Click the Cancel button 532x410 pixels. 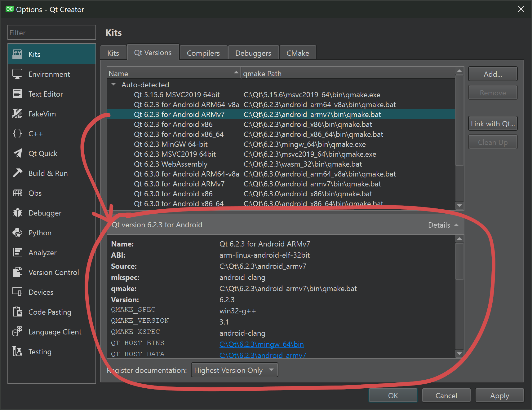click(x=446, y=395)
